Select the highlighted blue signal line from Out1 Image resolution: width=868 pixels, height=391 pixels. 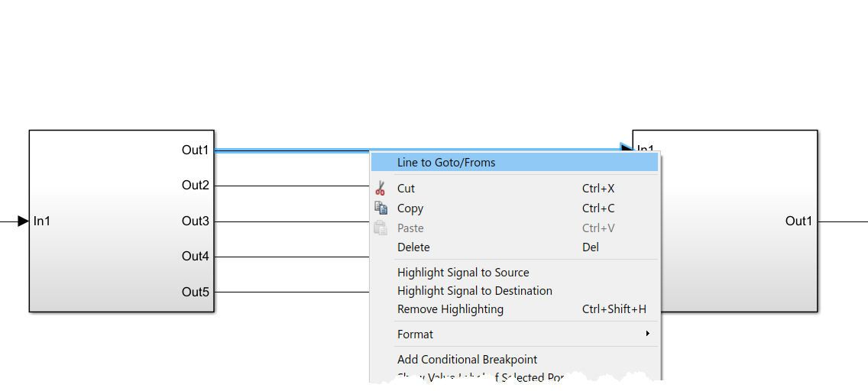tap(290, 151)
